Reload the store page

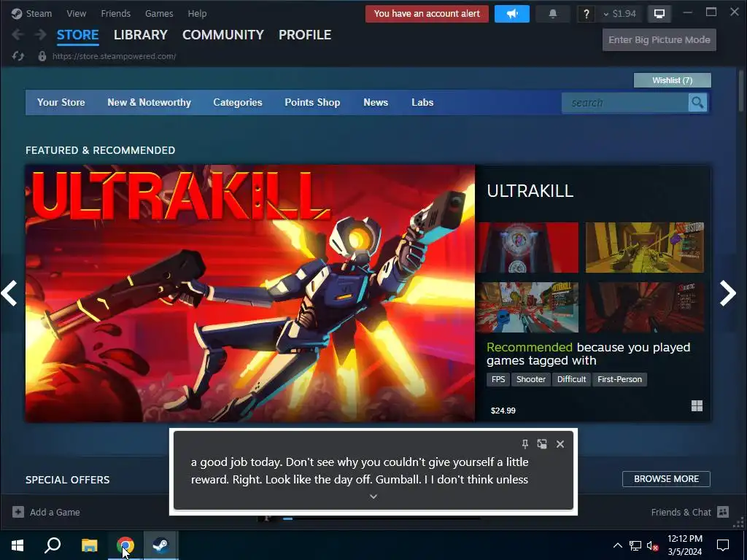[x=18, y=56]
